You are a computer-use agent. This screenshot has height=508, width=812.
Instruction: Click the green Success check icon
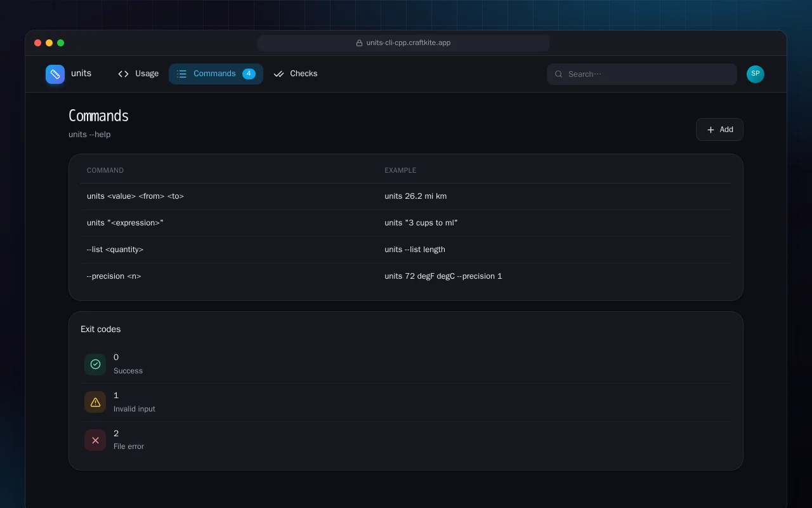(x=95, y=364)
